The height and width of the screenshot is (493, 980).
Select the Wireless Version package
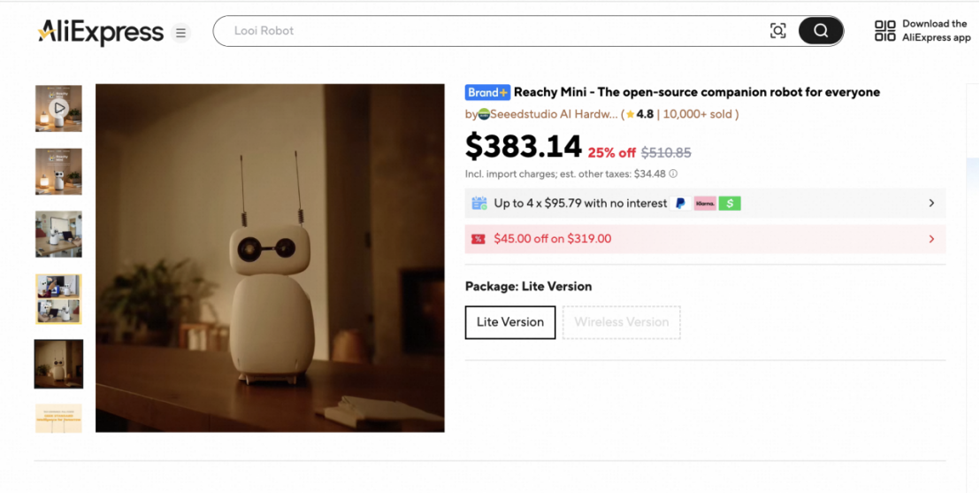pyautogui.click(x=622, y=322)
